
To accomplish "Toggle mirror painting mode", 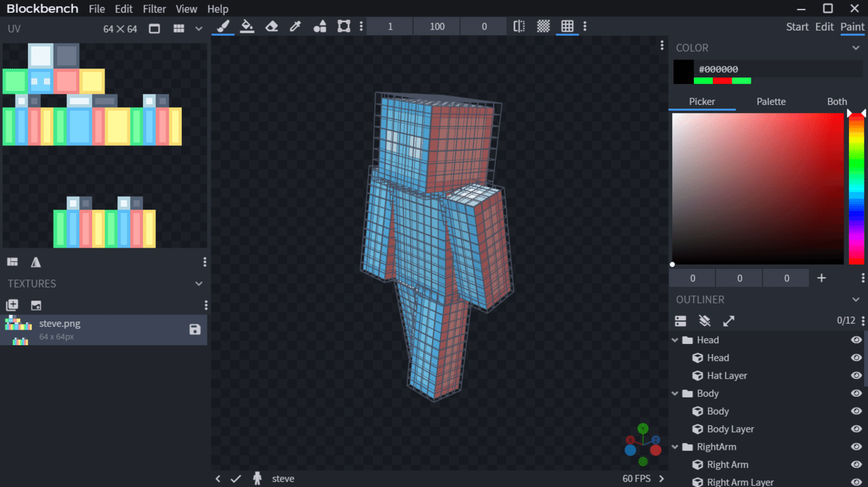I will tap(519, 26).
